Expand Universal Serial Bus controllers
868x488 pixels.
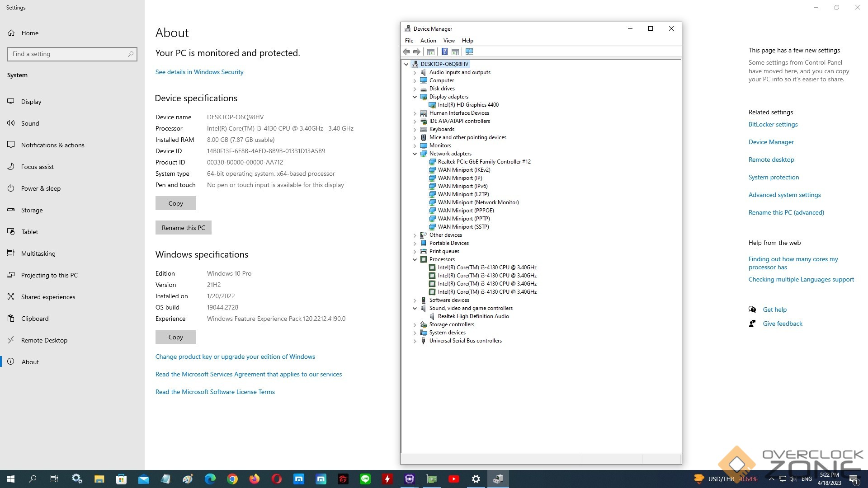tap(415, 341)
